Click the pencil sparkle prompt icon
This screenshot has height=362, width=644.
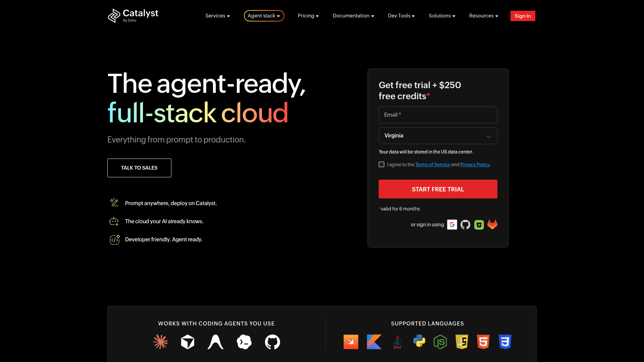[114, 202]
